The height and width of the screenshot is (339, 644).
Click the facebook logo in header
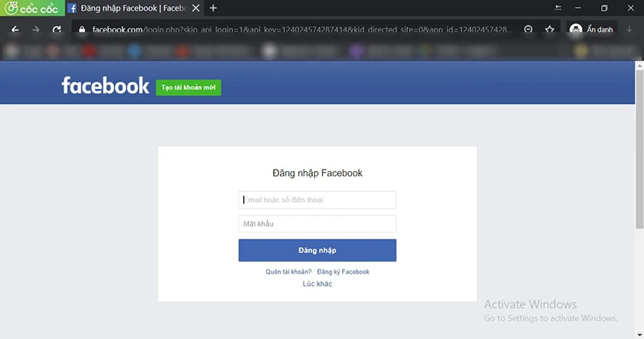pos(105,85)
